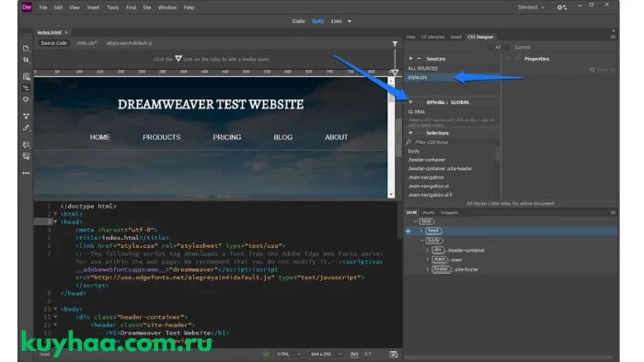Open the Open Documents icon in left toolbar
The image size is (644, 362).
pyautogui.click(x=26, y=49)
